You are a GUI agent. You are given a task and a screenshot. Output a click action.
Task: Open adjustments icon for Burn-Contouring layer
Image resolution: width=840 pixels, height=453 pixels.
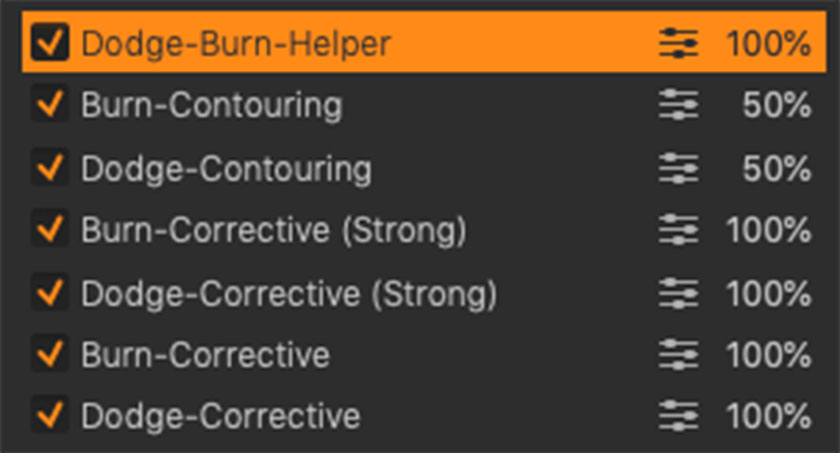(679, 105)
